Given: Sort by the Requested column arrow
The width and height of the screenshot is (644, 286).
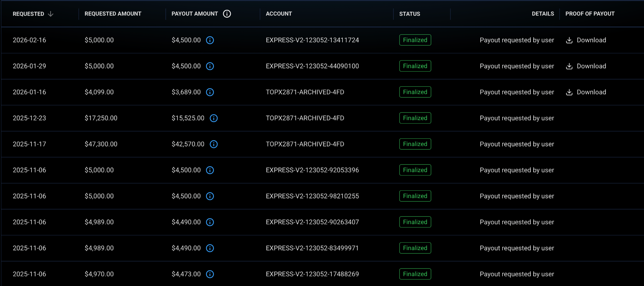Looking at the screenshot, I should 51,14.
